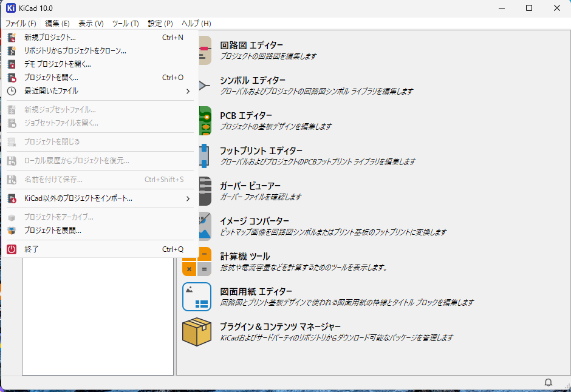Click the Ctrl+Q shortcut label
Screen dimensions: 571x392
[173, 249]
